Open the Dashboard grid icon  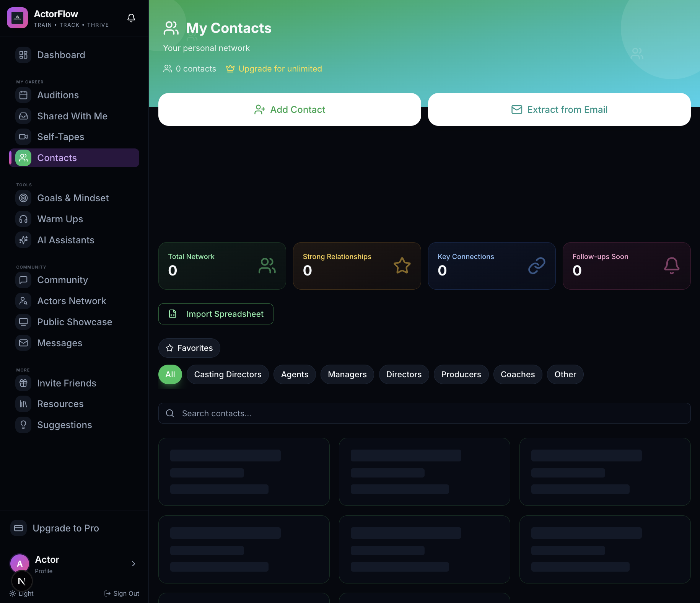[23, 55]
